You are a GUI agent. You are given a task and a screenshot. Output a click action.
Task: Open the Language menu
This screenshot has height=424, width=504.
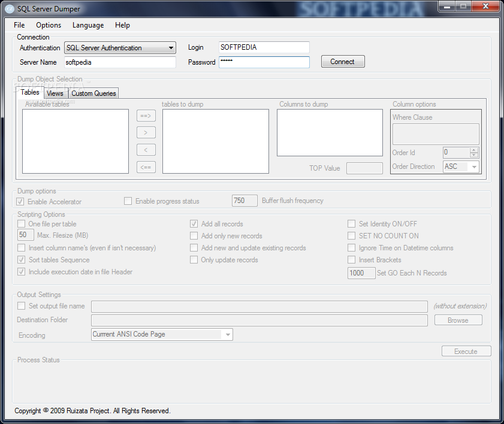[88, 25]
